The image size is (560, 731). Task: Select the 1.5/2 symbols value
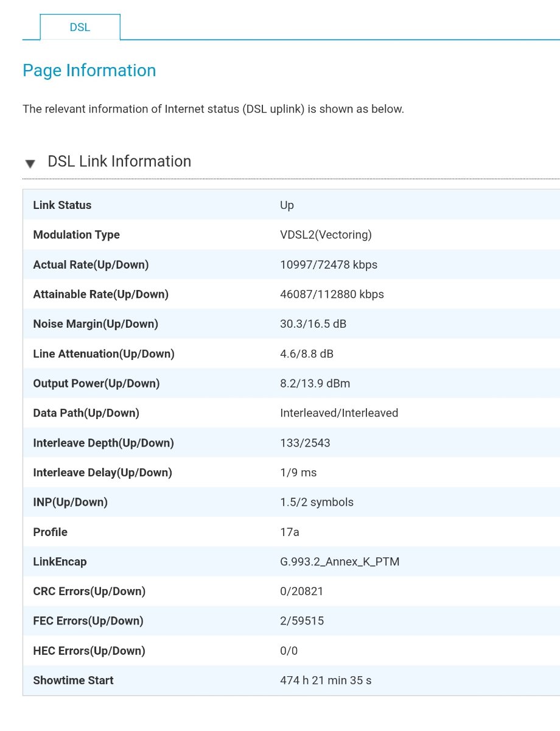(317, 503)
